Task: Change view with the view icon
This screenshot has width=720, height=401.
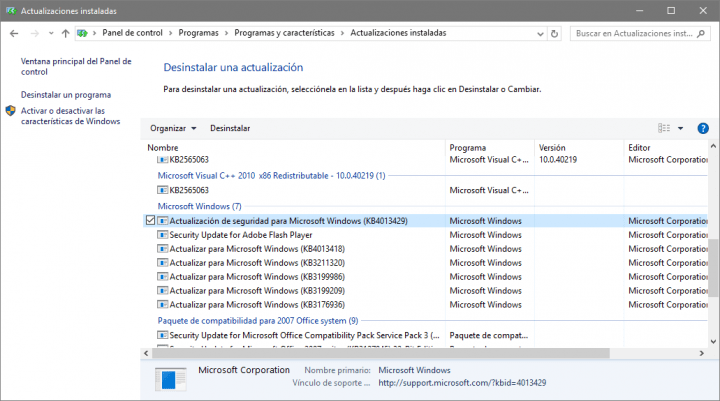Action: point(664,128)
